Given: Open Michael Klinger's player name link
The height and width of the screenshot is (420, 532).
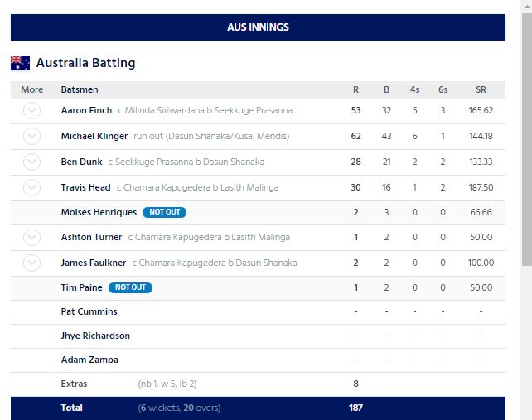Looking at the screenshot, I should pyautogui.click(x=94, y=136).
